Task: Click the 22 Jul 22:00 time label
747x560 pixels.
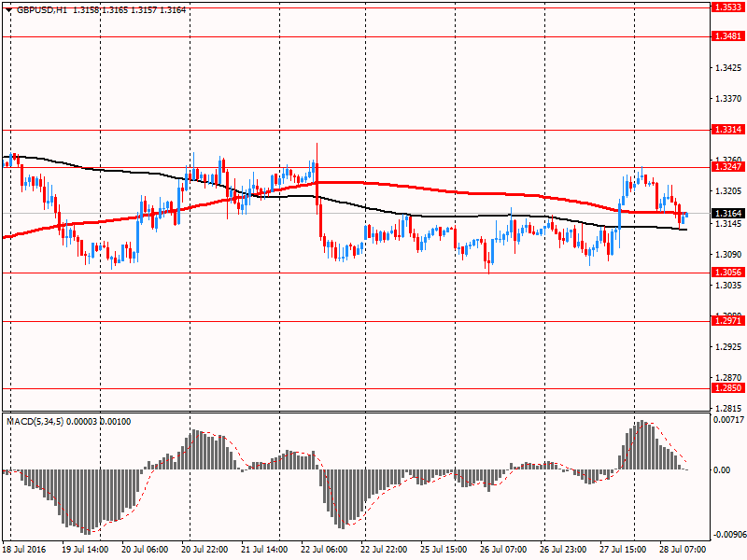Action: (384, 550)
